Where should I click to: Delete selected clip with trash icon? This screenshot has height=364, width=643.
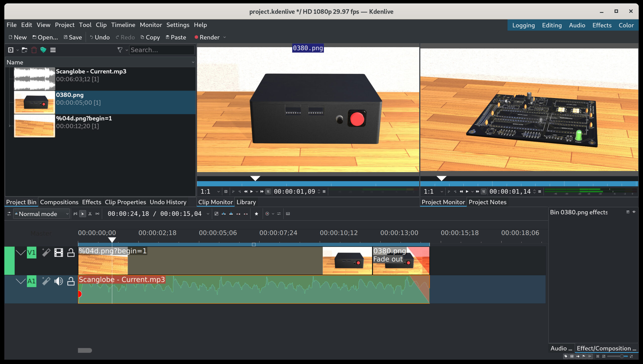(34, 50)
